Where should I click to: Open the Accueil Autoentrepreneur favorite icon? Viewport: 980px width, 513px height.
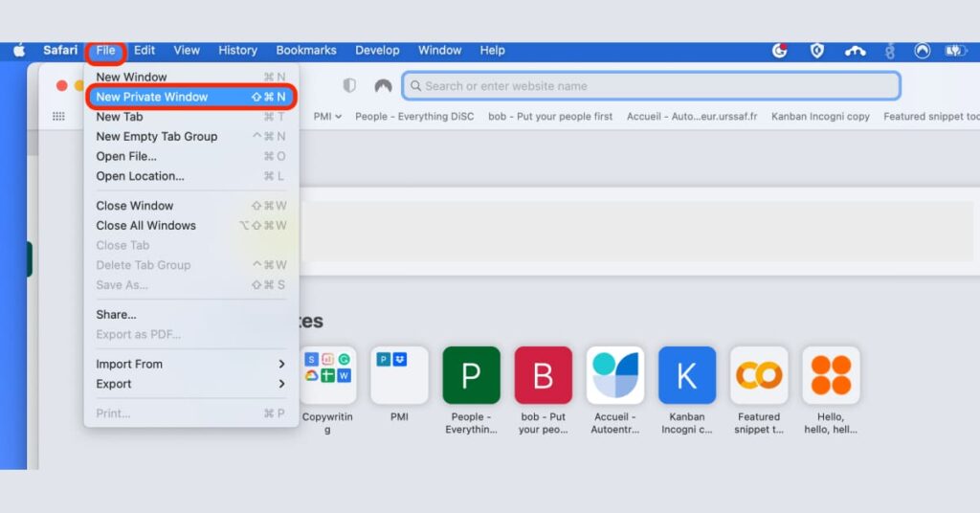click(614, 375)
